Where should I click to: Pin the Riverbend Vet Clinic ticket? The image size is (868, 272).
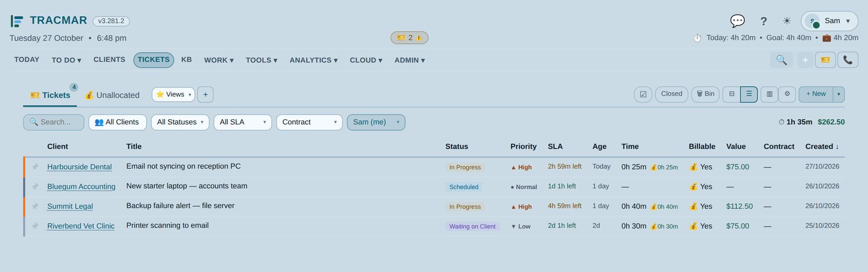pyautogui.click(x=35, y=226)
